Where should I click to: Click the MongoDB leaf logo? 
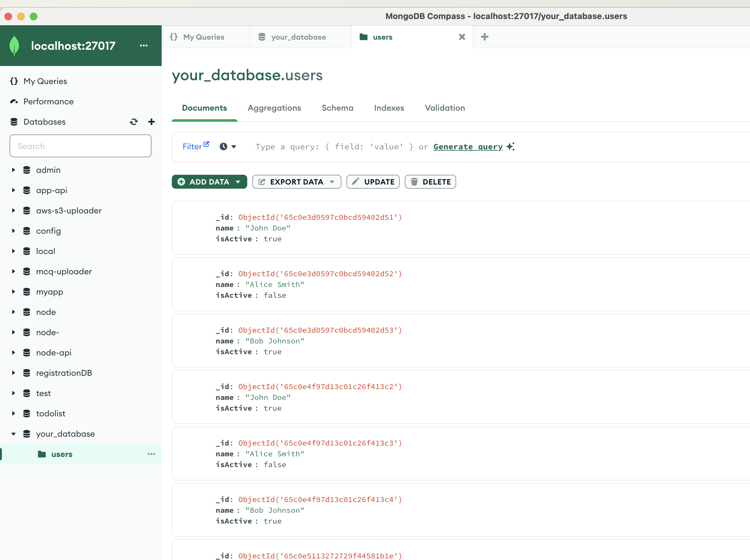tap(14, 46)
